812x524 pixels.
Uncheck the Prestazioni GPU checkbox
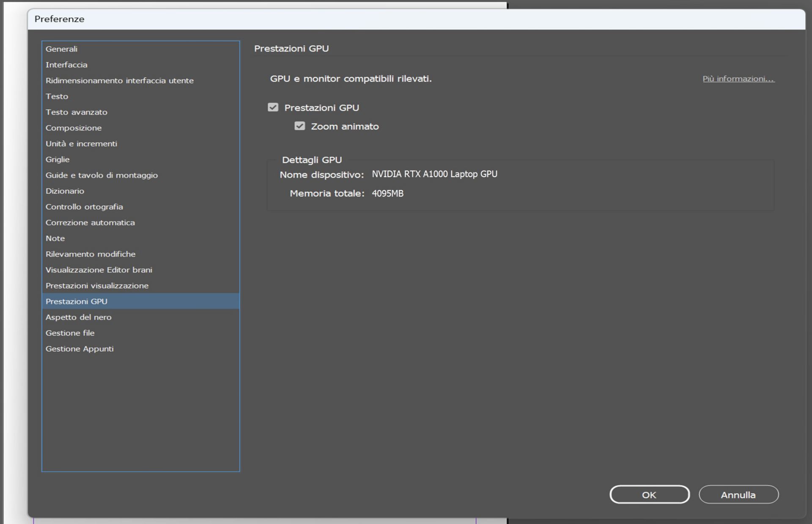coord(273,107)
